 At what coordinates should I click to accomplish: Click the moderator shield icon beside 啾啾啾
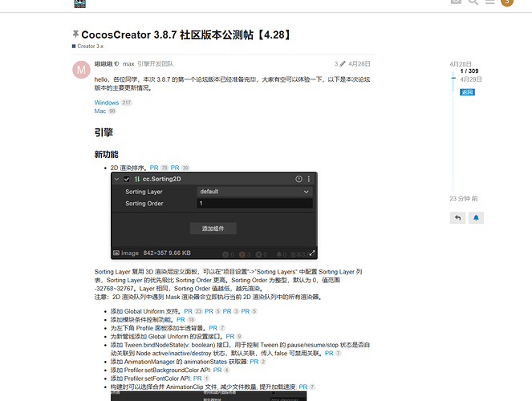[x=116, y=63]
